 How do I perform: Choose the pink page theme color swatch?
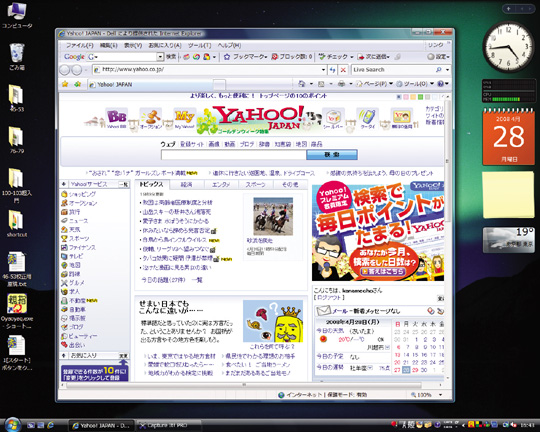click(x=406, y=97)
